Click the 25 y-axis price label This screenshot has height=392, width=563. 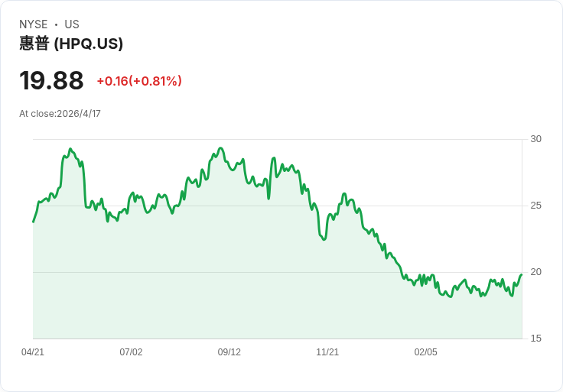535,206
